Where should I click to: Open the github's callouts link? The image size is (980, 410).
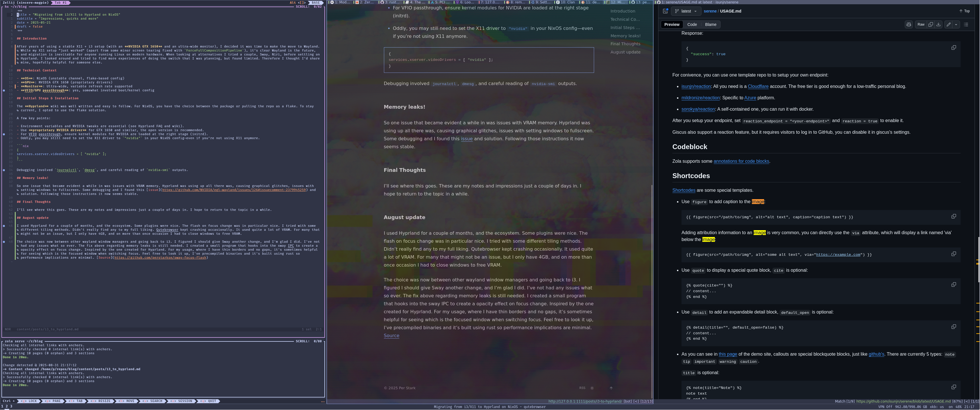[876, 354]
